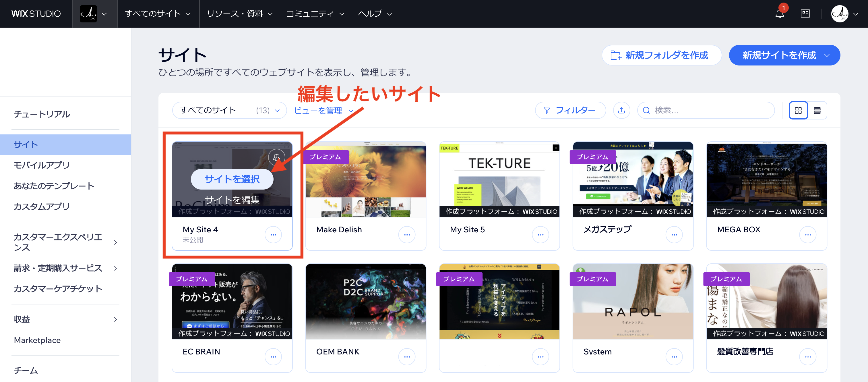Click the WIX STUDIO logo

click(x=36, y=14)
